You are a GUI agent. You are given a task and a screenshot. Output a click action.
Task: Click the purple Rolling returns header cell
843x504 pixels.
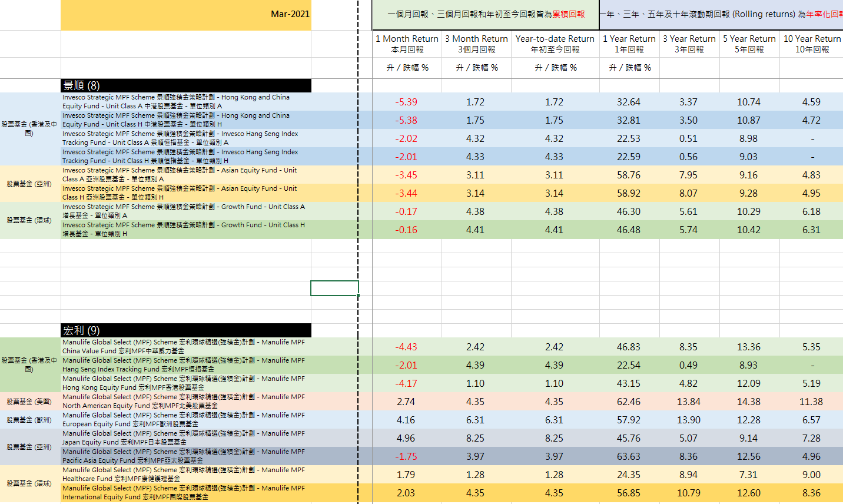(x=721, y=15)
